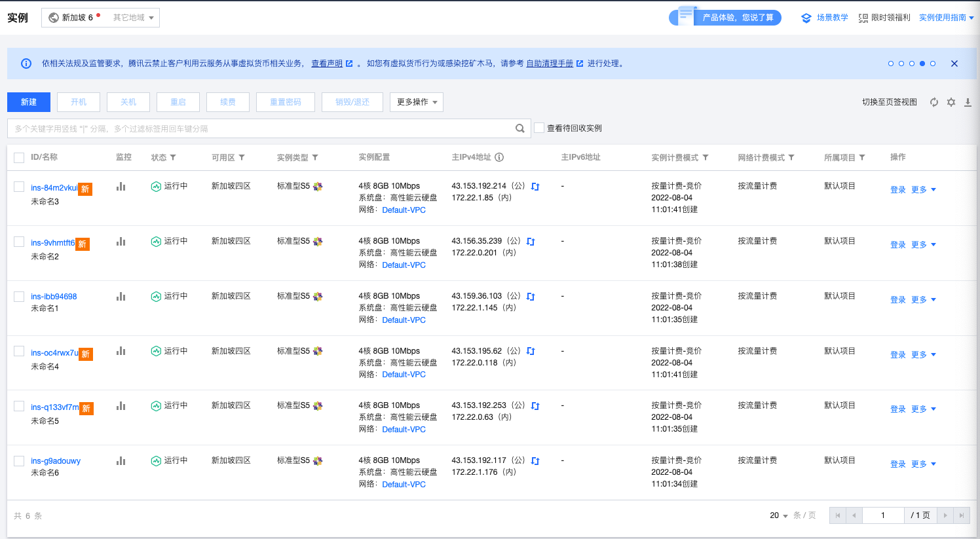
Task: Select checkbox for instance ins-oc4rwx7u
Action: (19, 351)
